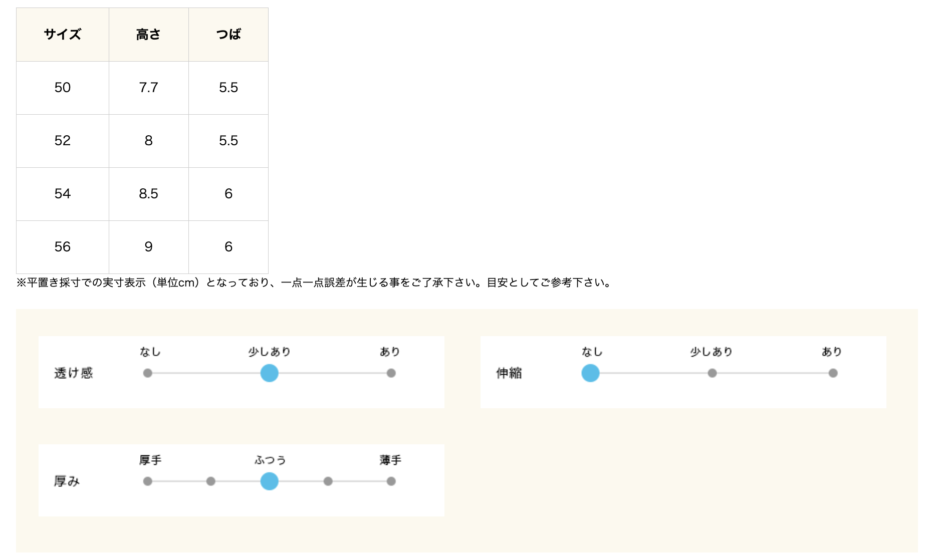
Task: Click the あり dot on 伸縮 scale
Action: [833, 373]
